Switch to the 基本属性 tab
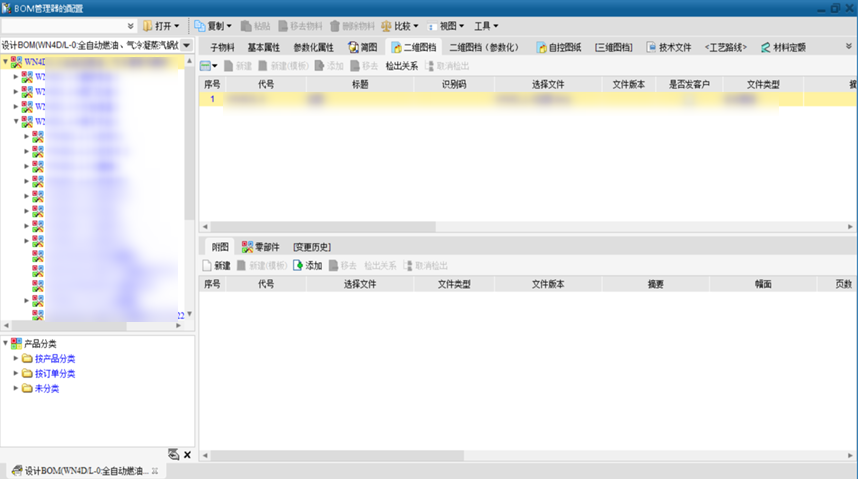 click(x=263, y=47)
